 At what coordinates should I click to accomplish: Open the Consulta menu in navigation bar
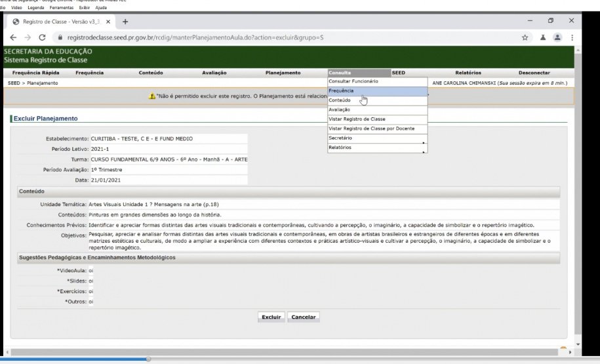[340, 72]
